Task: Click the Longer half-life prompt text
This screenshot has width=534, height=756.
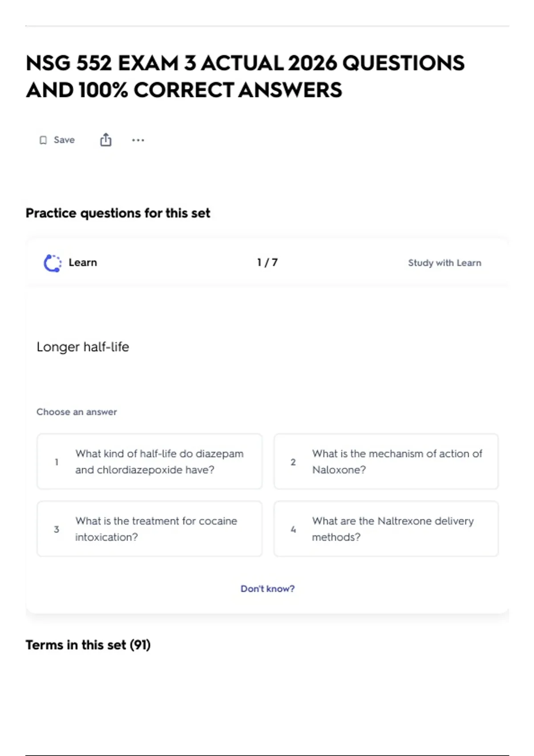Action: coord(83,347)
